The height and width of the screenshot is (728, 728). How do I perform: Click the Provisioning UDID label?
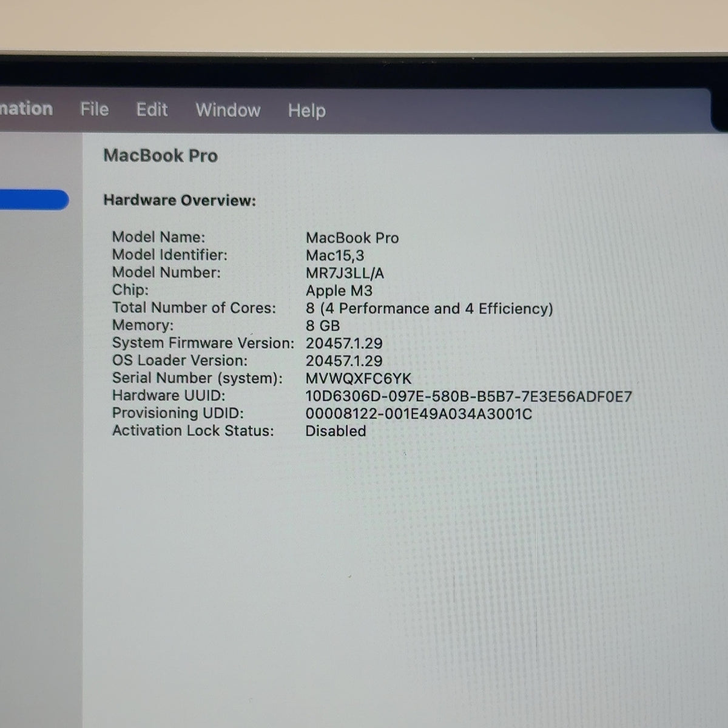(x=178, y=413)
